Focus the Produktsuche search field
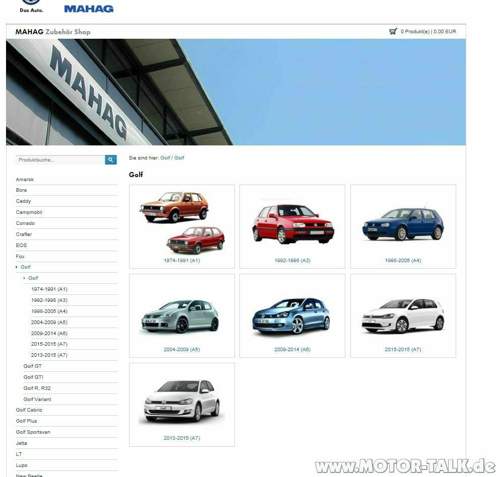This screenshot has width=500, height=477. click(x=60, y=160)
